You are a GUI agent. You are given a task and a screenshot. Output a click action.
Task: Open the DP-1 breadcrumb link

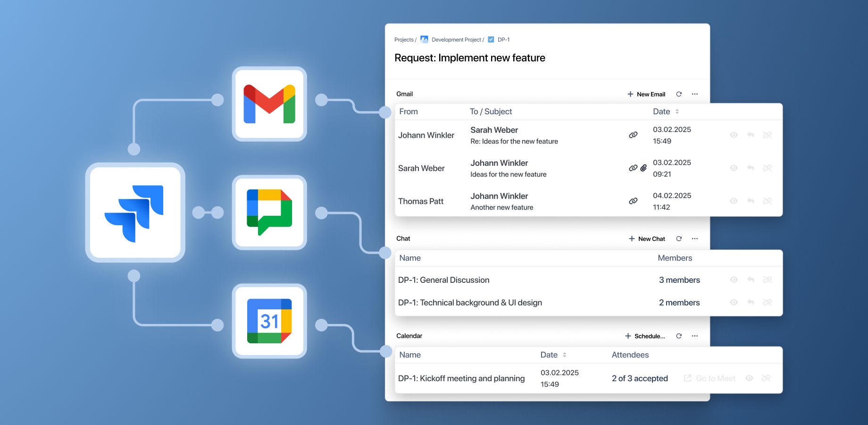point(503,40)
